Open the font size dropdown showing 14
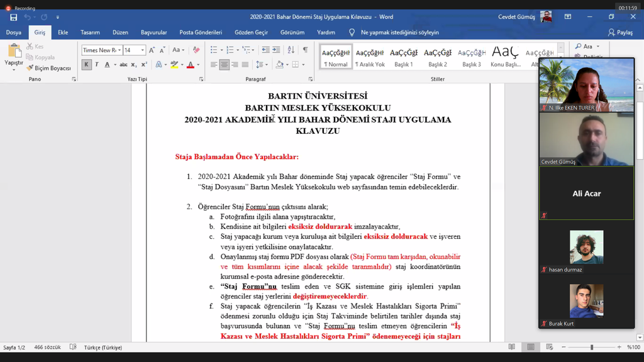This screenshot has height=362, width=644. [x=143, y=50]
